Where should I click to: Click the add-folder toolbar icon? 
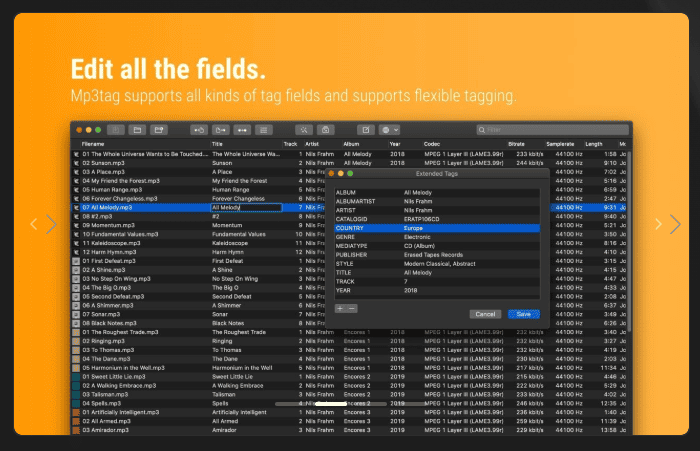(158, 130)
